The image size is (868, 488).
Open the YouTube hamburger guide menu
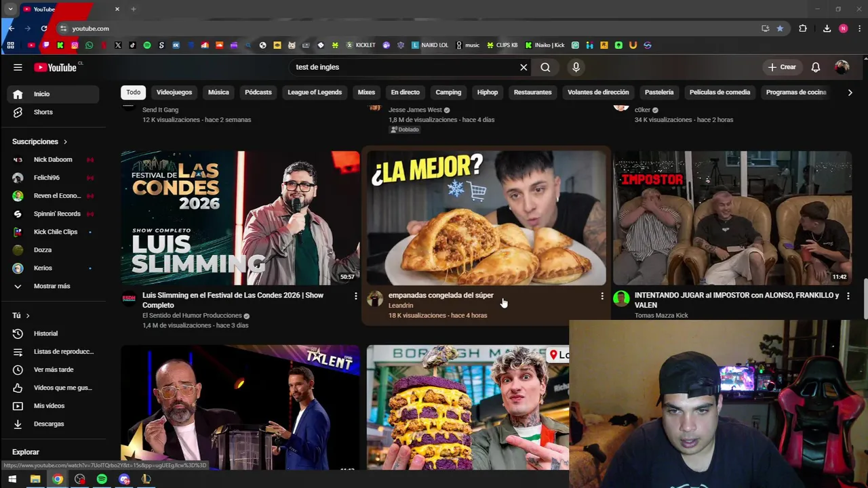coord(18,67)
